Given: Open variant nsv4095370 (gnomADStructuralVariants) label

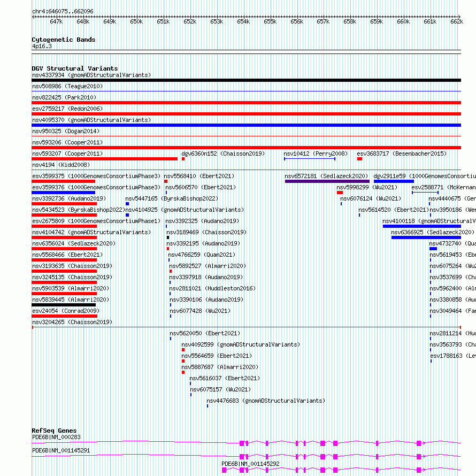Looking at the screenshot, I should pyautogui.click(x=91, y=120).
